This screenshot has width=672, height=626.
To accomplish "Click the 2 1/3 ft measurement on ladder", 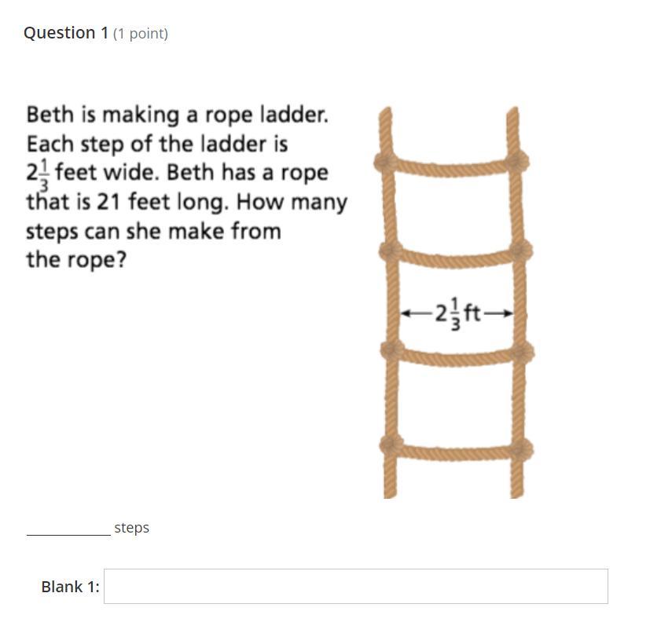I will [x=457, y=314].
